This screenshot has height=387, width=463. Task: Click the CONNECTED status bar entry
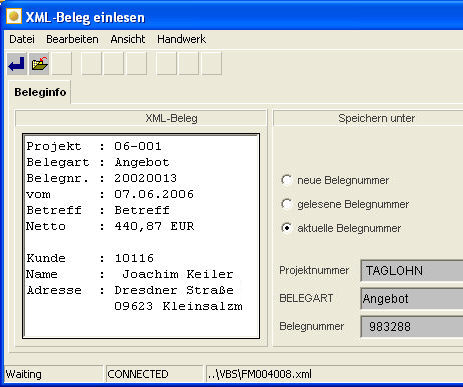click(x=154, y=374)
